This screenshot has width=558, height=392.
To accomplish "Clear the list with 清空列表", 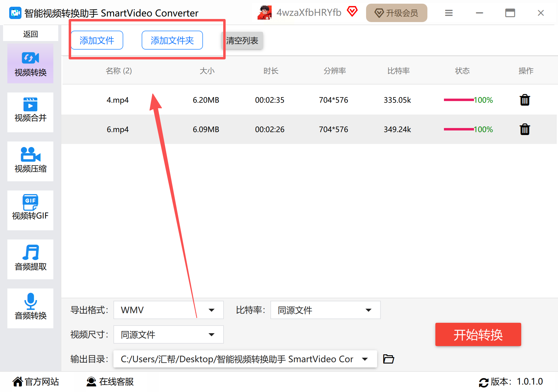I will [x=242, y=40].
